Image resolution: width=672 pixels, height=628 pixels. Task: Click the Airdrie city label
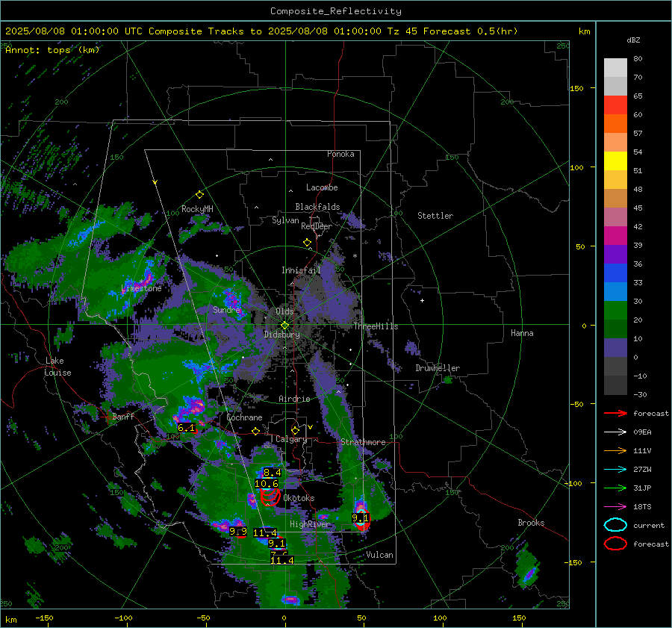click(294, 399)
